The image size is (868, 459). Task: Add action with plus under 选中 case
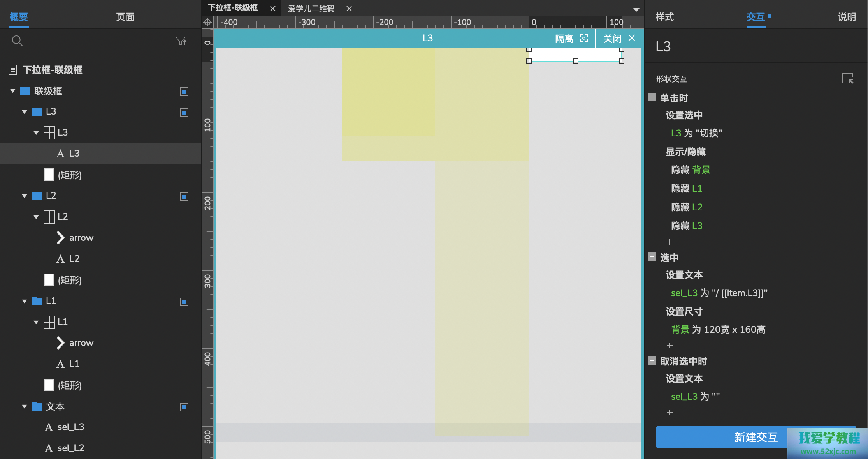(x=669, y=346)
